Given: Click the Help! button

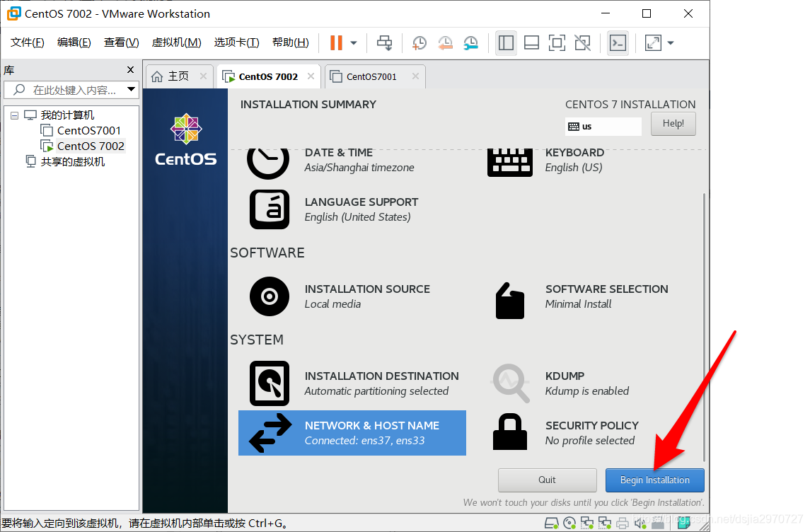Looking at the screenshot, I should pos(673,123).
